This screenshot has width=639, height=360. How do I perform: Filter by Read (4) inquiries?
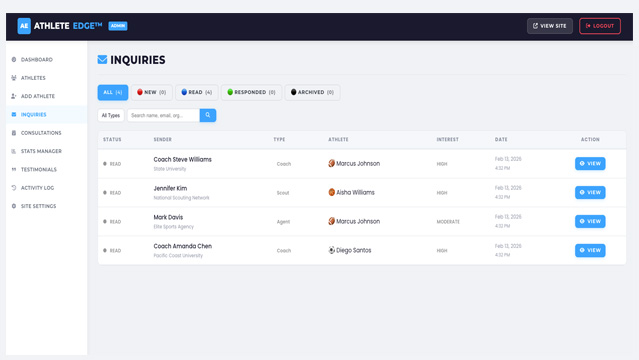pyautogui.click(x=197, y=93)
